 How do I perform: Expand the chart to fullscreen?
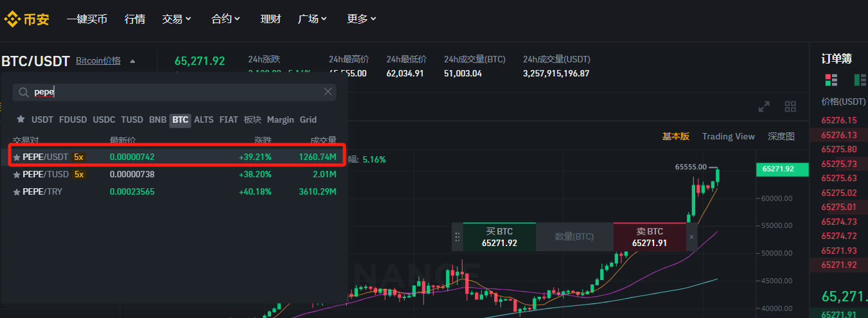[765, 107]
